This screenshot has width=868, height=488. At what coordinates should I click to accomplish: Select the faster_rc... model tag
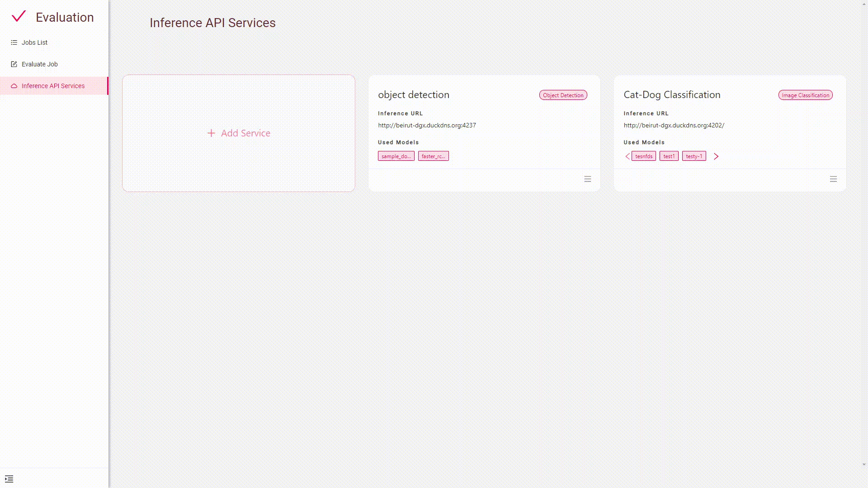[x=433, y=156]
